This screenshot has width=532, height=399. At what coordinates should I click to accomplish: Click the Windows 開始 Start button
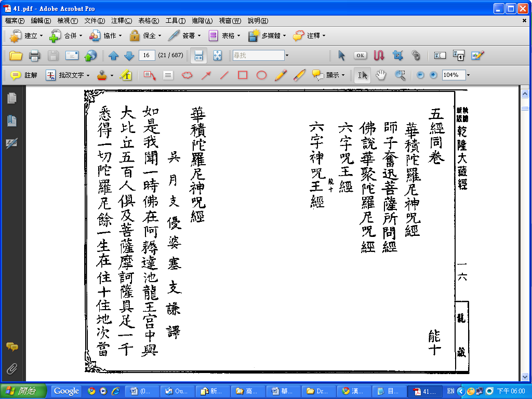[23, 391]
